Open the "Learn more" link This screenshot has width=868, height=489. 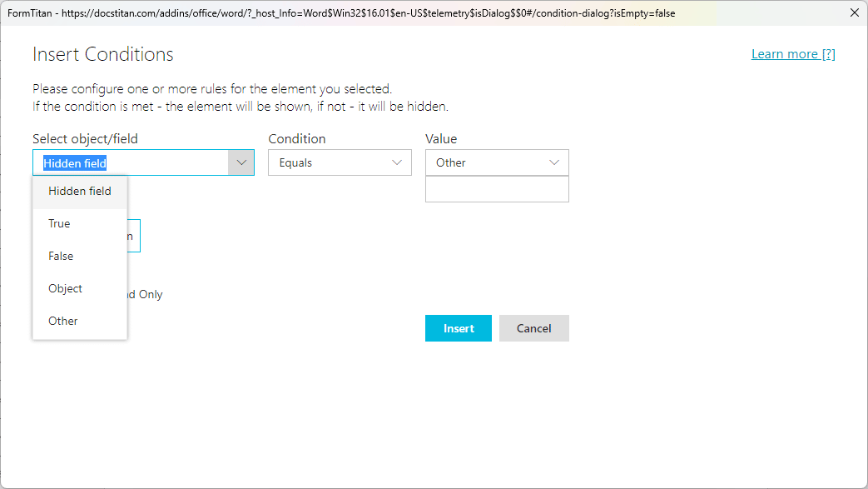pos(785,53)
